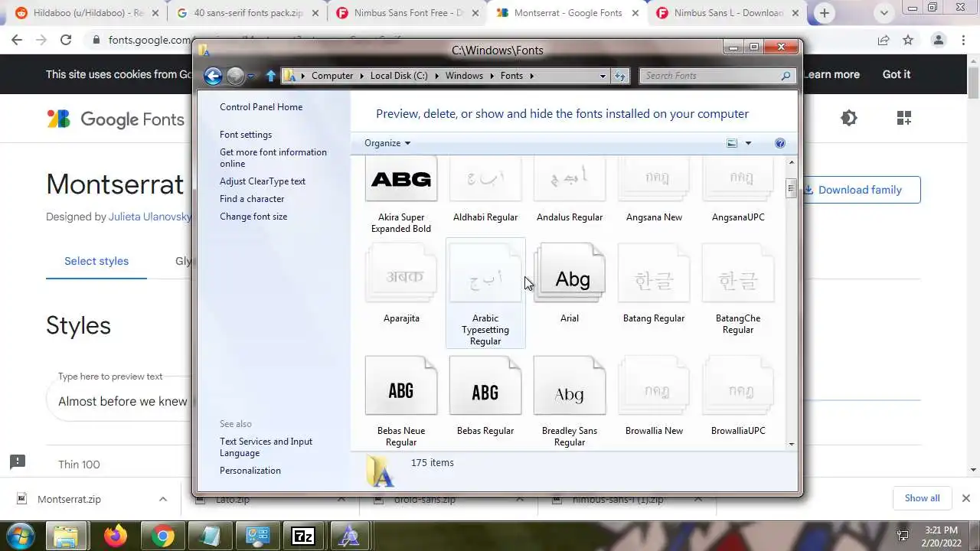Click Chrome's reload page icon
Viewport: 980px width, 551px height.
(66, 40)
